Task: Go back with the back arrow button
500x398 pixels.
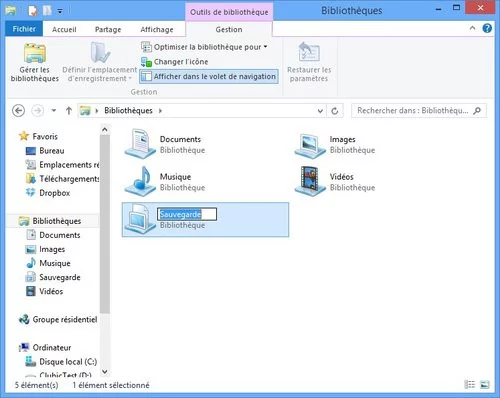Action: click(x=18, y=110)
